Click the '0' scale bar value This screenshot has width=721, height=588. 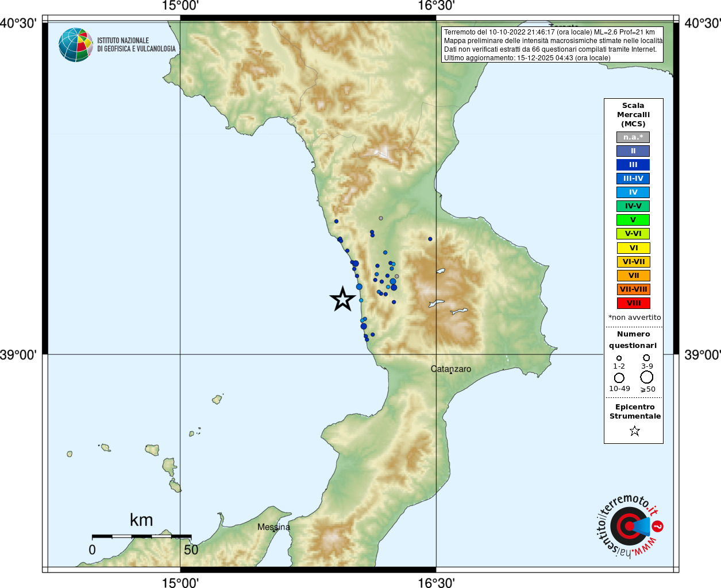click(x=92, y=550)
